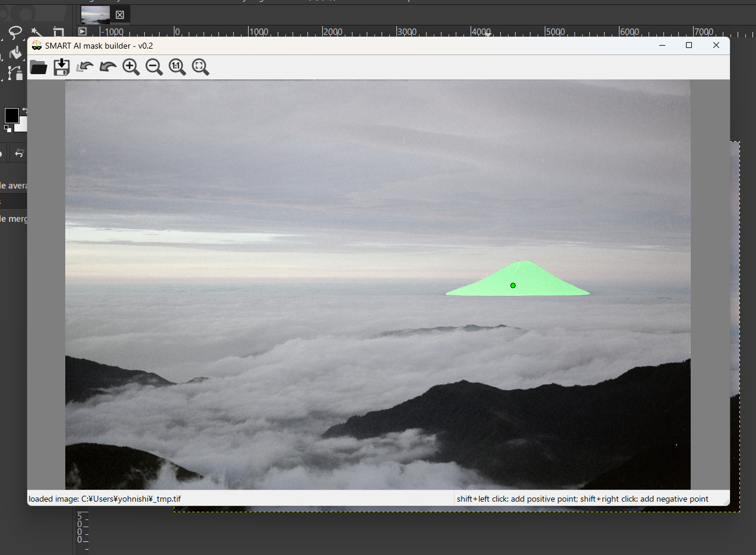Select the Bucket Fill tool
Image resolution: width=756 pixels, height=555 pixels.
(15, 53)
